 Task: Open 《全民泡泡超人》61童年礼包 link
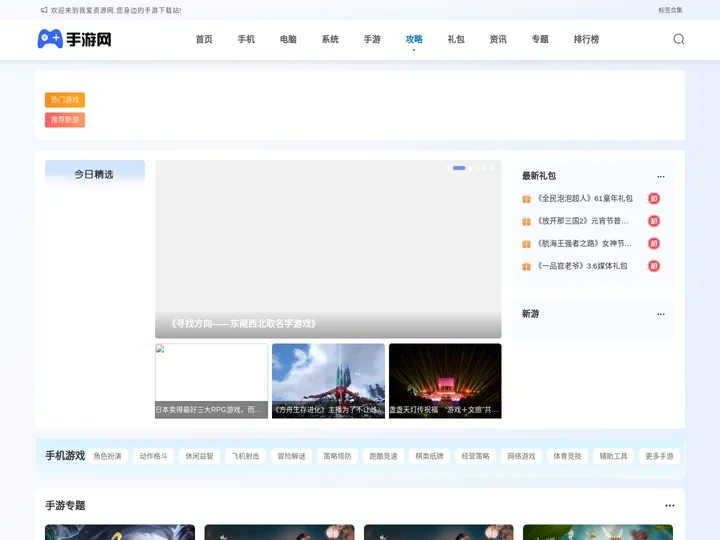pos(585,198)
